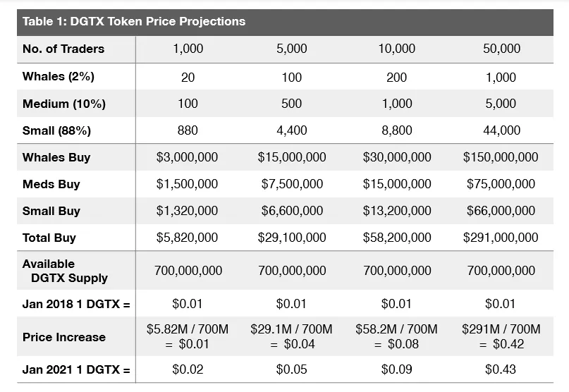Click the Jan 2021 price $0.43
This screenshot has height=392, width=569.
(x=501, y=369)
